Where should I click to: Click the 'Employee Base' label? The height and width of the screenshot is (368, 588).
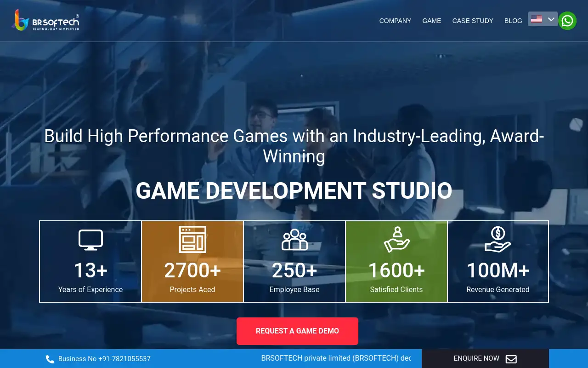[x=294, y=289]
